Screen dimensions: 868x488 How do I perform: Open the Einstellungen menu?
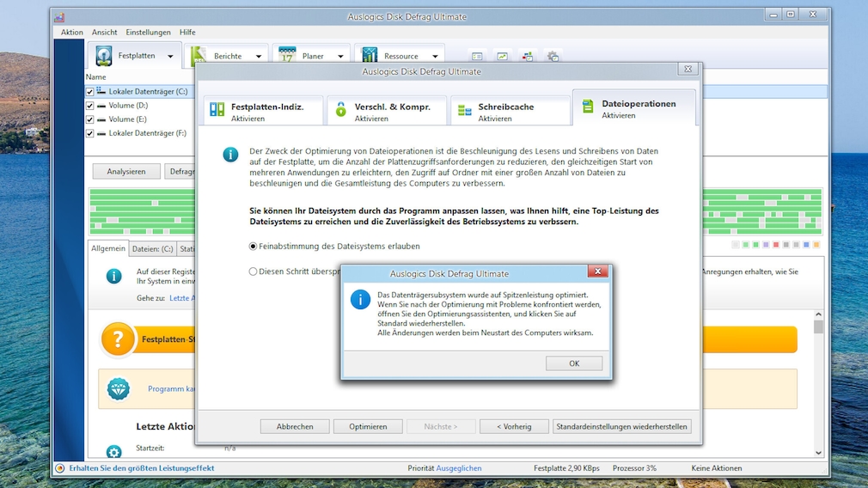(148, 32)
